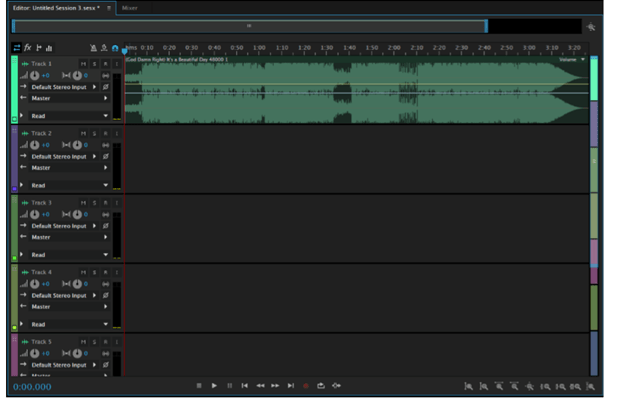The height and width of the screenshot is (407, 618).
Task: Select the Editor: Untitled Session 3 tab
Action: click(x=55, y=7)
